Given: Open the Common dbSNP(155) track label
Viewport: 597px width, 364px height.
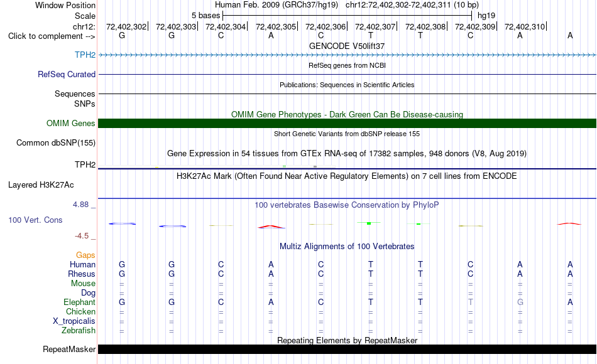Looking at the screenshot, I should click(x=56, y=142).
